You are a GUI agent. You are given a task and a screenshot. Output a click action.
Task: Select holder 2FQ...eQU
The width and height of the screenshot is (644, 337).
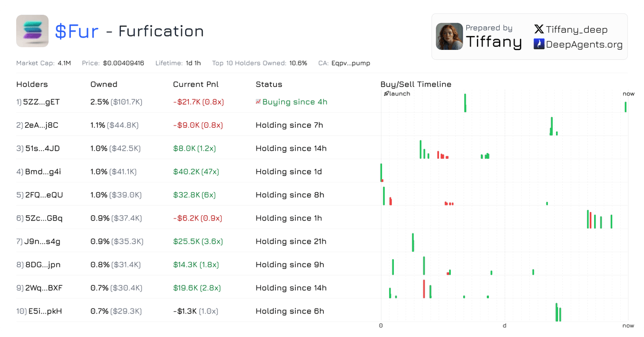(x=44, y=195)
